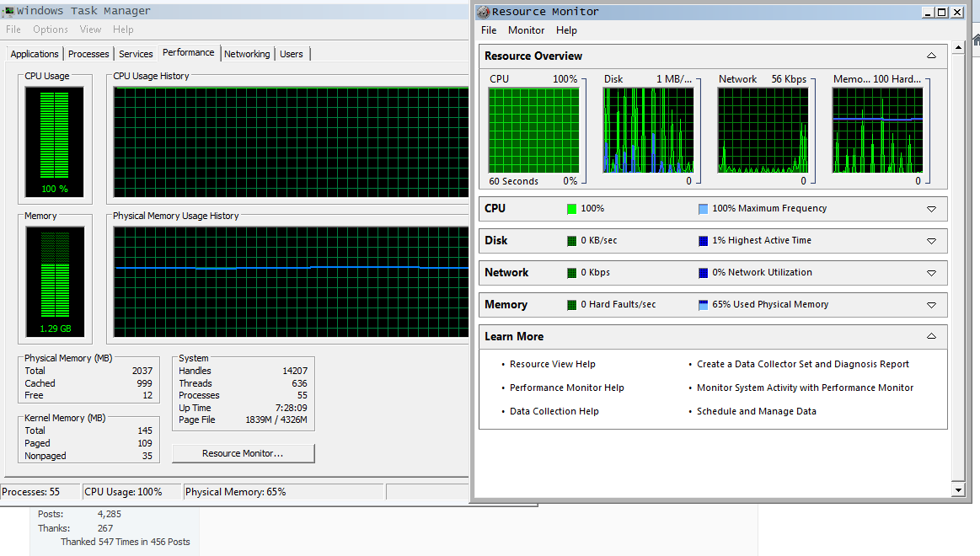Expand the Disk section in Resource Monitor
This screenshot has width=980, height=556.
click(x=931, y=241)
